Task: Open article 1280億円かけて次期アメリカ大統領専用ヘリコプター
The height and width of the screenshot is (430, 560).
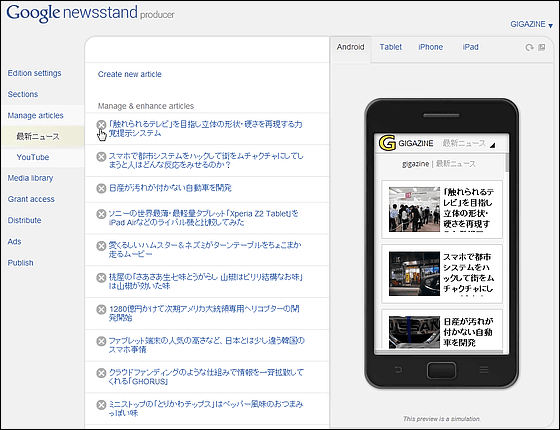Action: tap(204, 313)
